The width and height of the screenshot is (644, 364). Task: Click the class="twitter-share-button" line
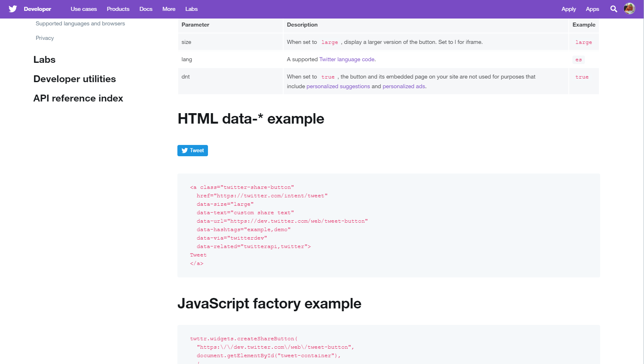click(242, 187)
